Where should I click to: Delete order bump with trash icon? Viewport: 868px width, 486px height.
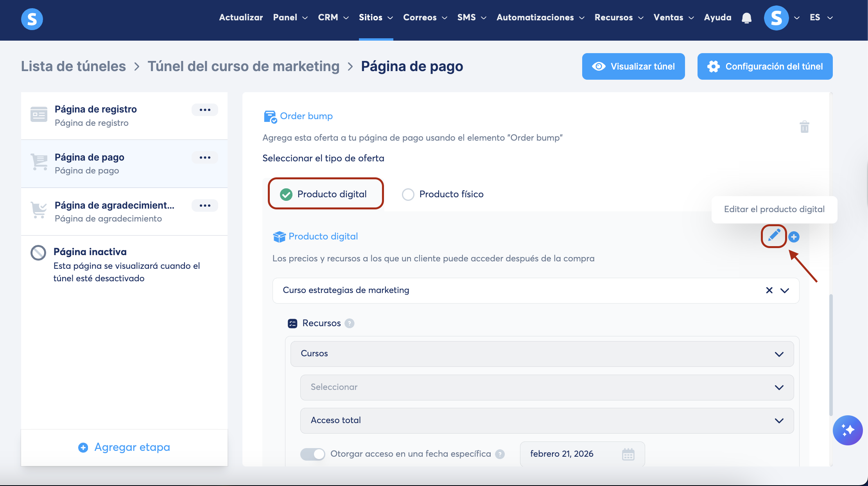pos(804,127)
